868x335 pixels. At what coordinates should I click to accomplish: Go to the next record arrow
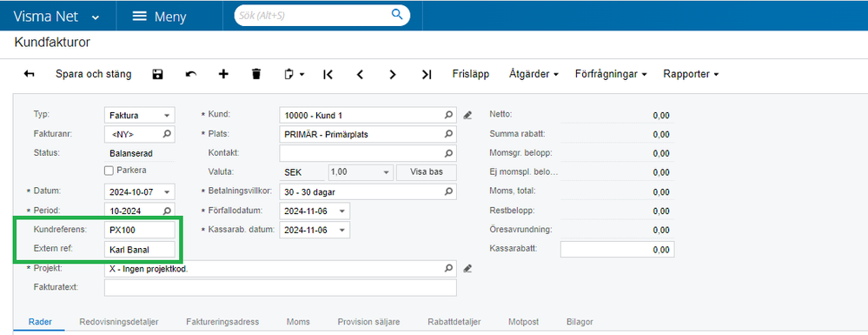[x=393, y=74]
